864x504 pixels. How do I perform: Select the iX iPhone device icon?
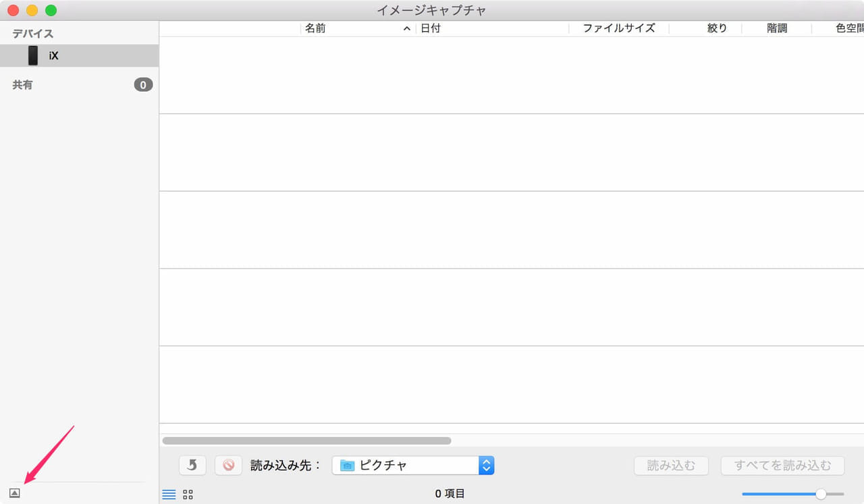[x=33, y=55]
